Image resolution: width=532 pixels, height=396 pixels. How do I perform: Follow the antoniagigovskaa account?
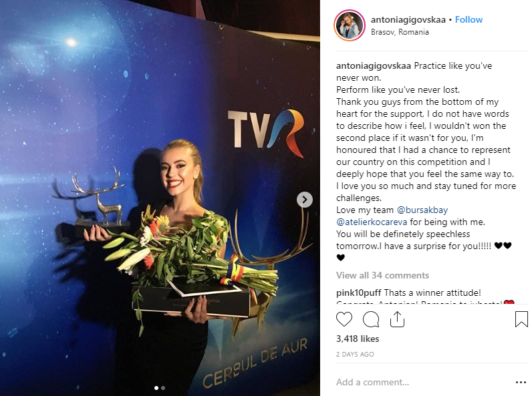click(469, 19)
